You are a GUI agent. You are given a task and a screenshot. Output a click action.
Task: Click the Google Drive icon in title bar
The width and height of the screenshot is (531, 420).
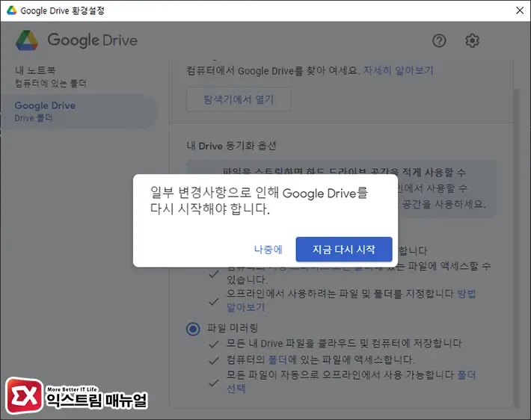(x=12, y=10)
